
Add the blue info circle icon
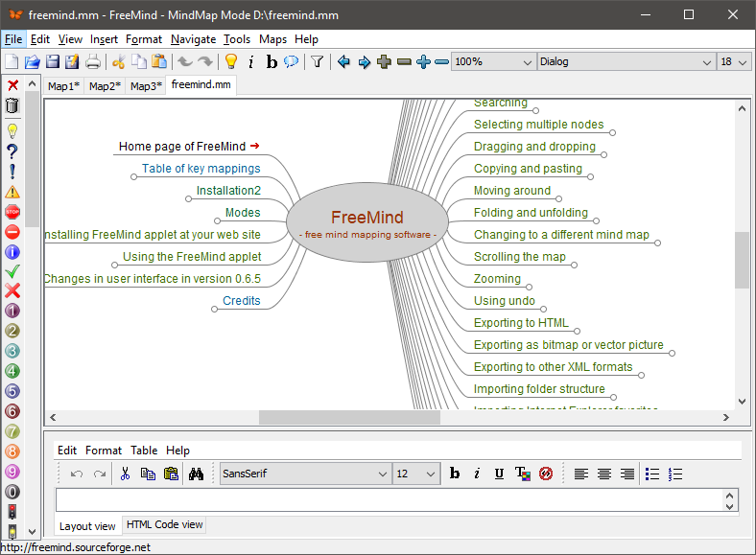(12, 252)
